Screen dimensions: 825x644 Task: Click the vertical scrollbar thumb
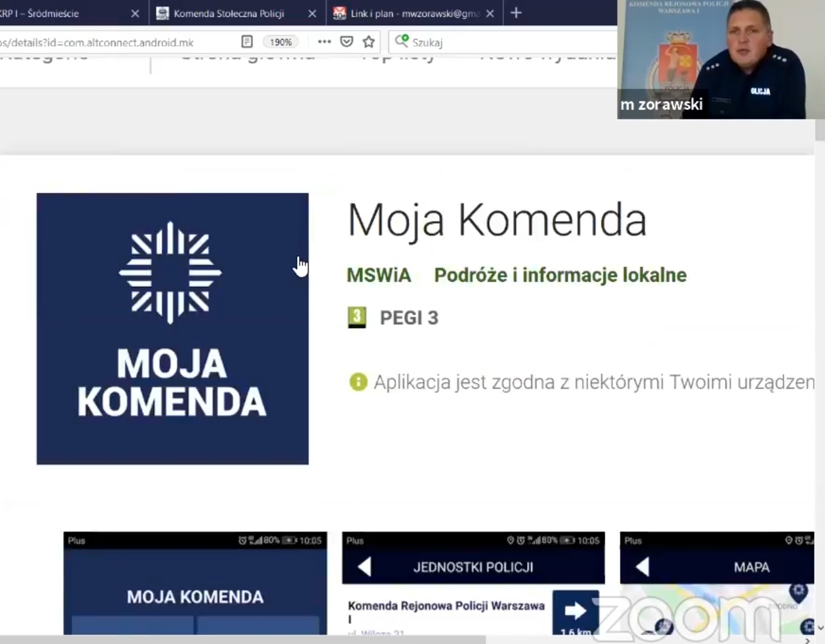[x=820, y=129]
